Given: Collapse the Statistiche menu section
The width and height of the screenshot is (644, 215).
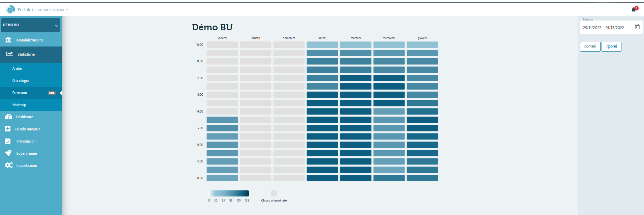Looking at the screenshot, I should click(31, 54).
